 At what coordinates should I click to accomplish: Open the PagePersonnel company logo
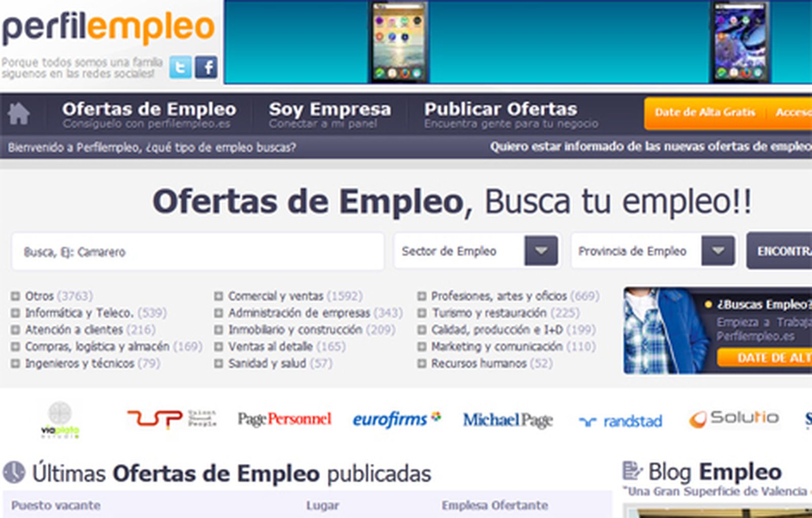pos(285,419)
